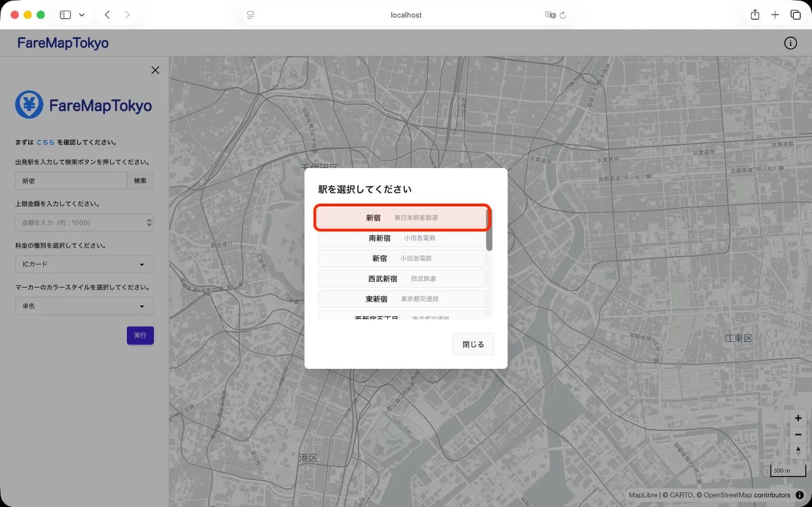Image resolution: width=812 pixels, height=507 pixels.
Task: Reset map bearing with the compass icon
Action: coord(798,451)
